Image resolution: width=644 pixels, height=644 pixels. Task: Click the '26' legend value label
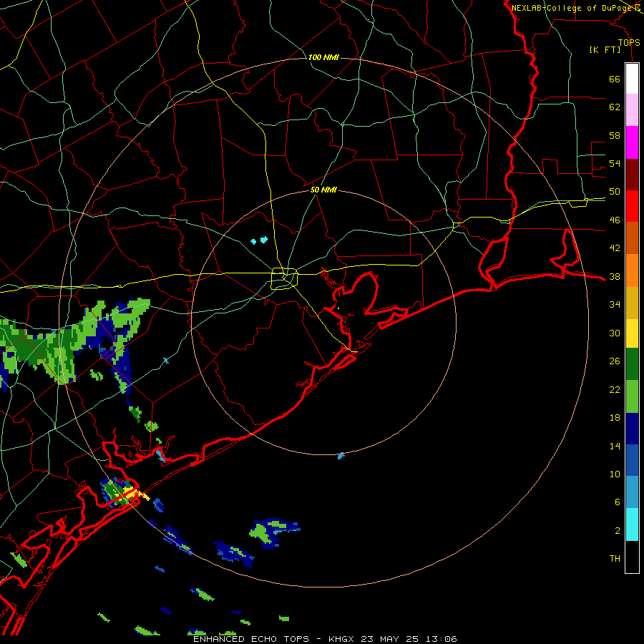pos(615,361)
